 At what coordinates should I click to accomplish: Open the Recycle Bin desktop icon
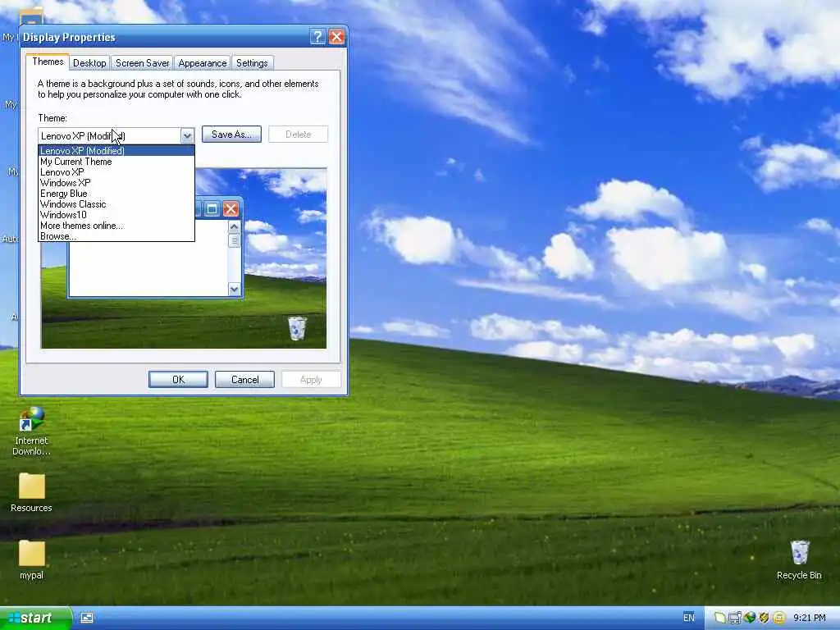(799, 559)
